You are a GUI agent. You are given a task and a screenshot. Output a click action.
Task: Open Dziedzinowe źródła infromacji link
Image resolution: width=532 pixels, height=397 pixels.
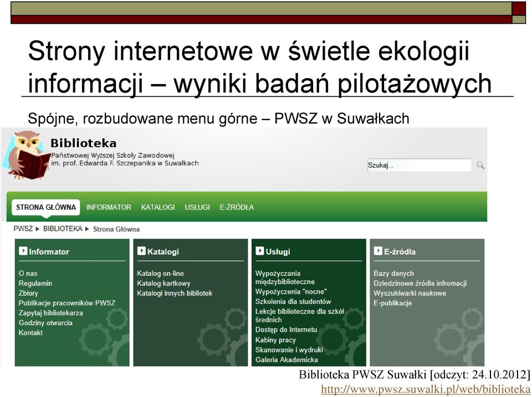[420, 283]
